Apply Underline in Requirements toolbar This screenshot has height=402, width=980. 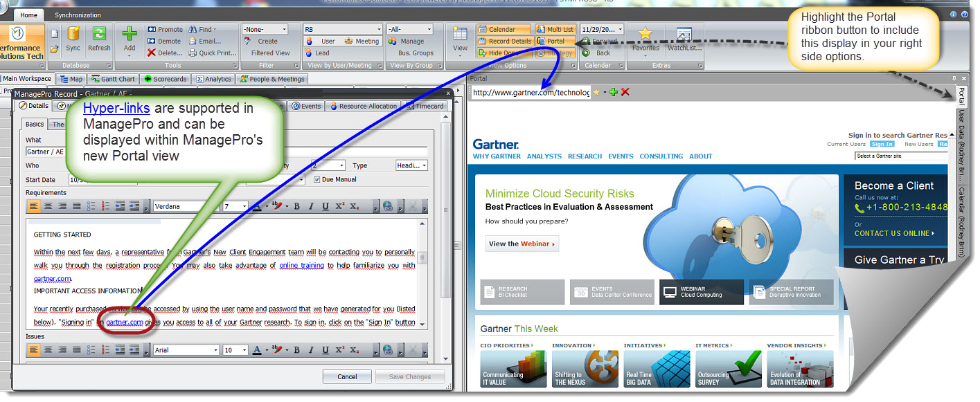pos(325,206)
